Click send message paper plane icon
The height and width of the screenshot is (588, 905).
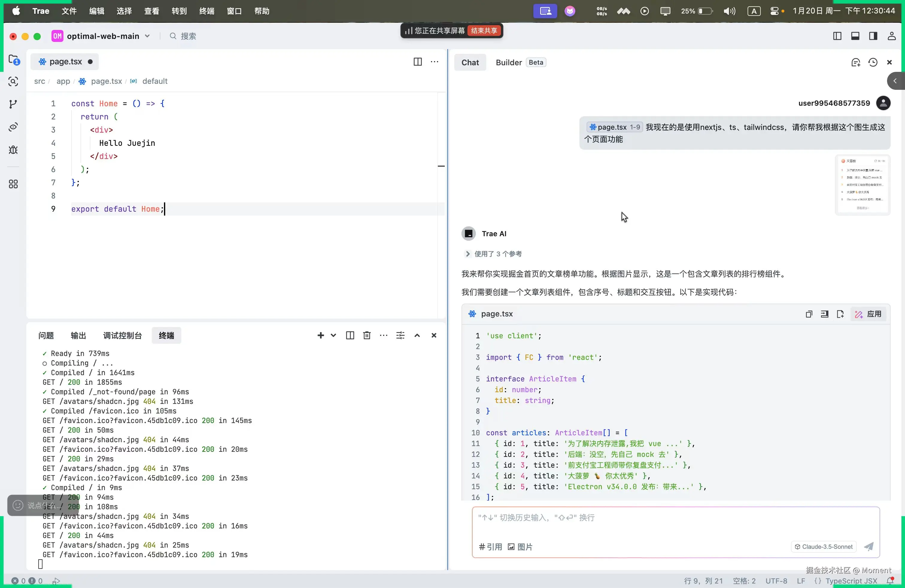click(869, 547)
